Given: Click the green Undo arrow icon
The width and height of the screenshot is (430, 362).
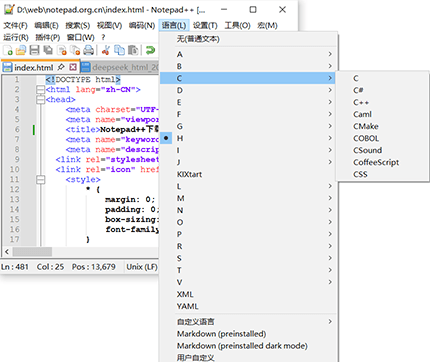Looking at the screenshot, I should click(150, 50).
